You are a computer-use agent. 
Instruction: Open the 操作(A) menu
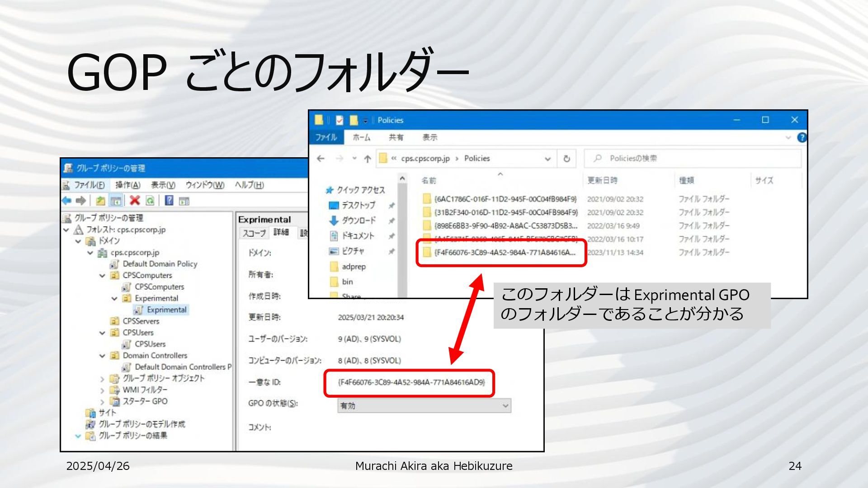127,185
